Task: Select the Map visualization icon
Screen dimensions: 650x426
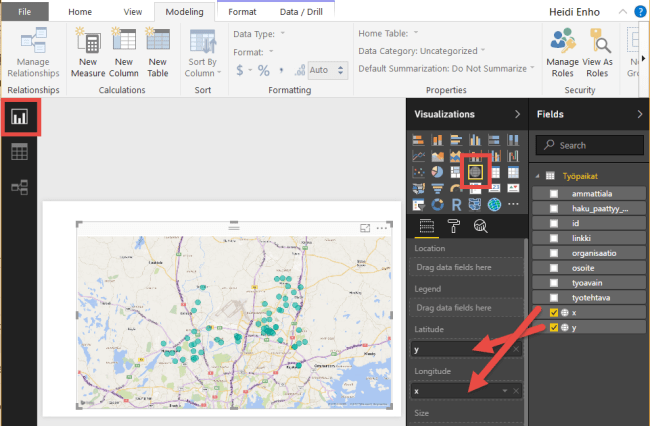Action: click(x=475, y=173)
